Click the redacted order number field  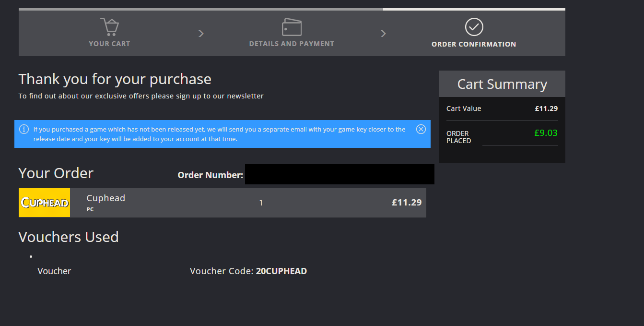pyautogui.click(x=340, y=174)
